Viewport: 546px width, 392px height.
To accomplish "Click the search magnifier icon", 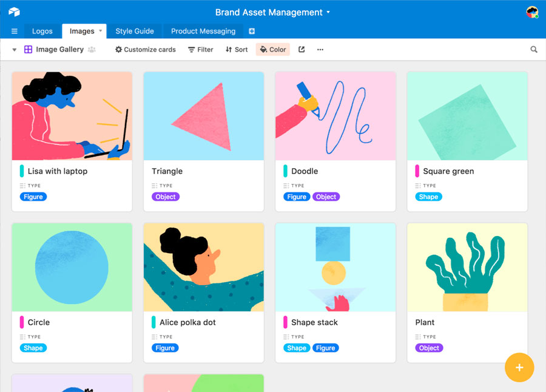I will coord(534,50).
